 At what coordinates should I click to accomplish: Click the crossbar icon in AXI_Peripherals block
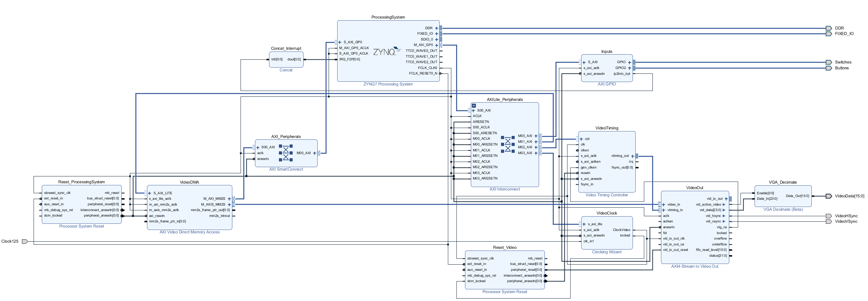point(286,153)
